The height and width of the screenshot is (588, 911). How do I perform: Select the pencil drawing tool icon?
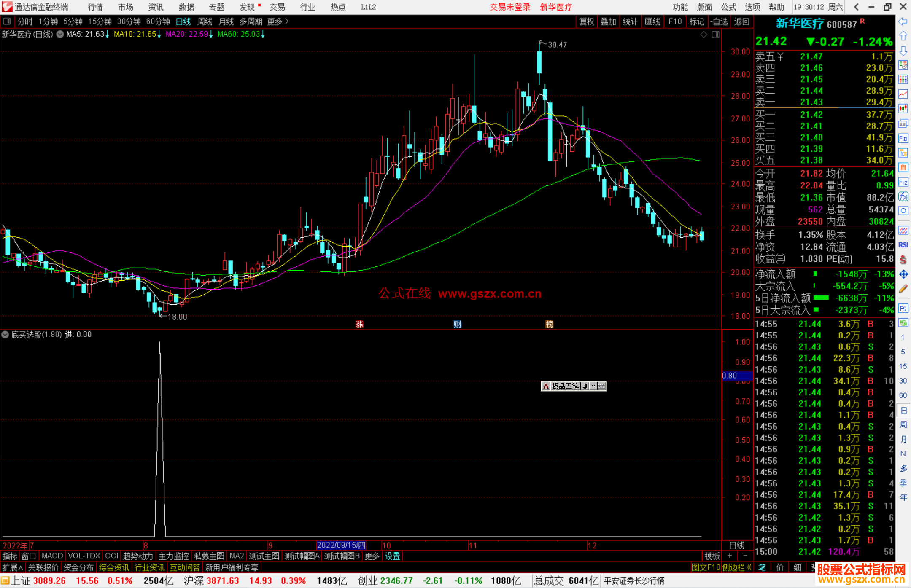pyautogui.click(x=903, y=289)
